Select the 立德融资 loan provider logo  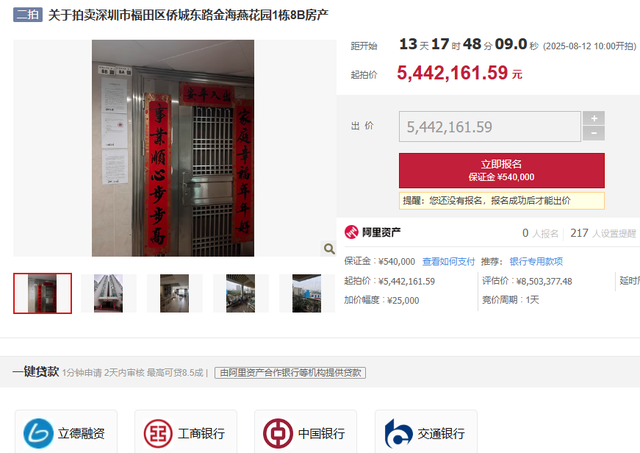pyautogui.click(x=38, y=433)
